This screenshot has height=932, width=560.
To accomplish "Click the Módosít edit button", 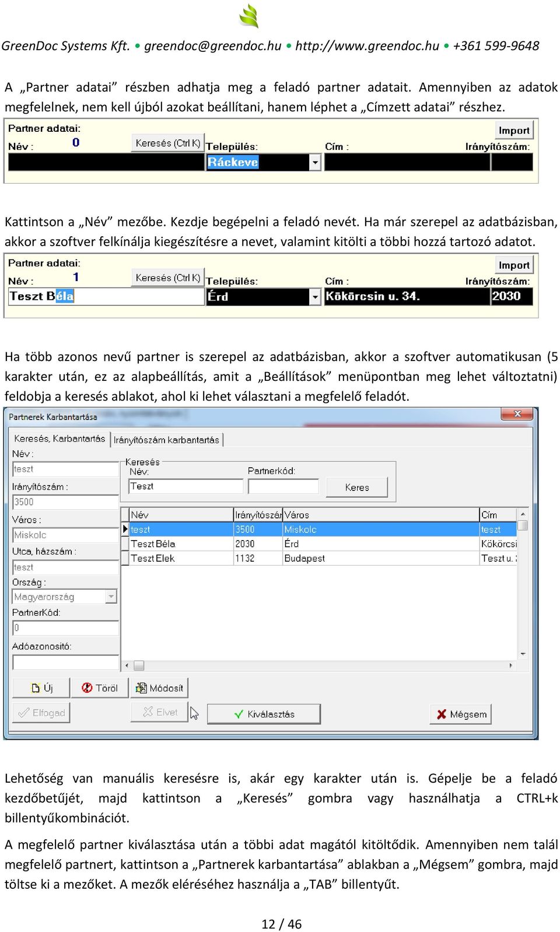I will coord(159,688).
